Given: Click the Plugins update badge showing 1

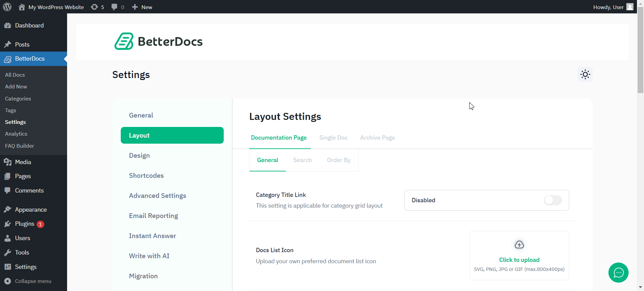Looking at the screenshot, I should click(40, 224).
